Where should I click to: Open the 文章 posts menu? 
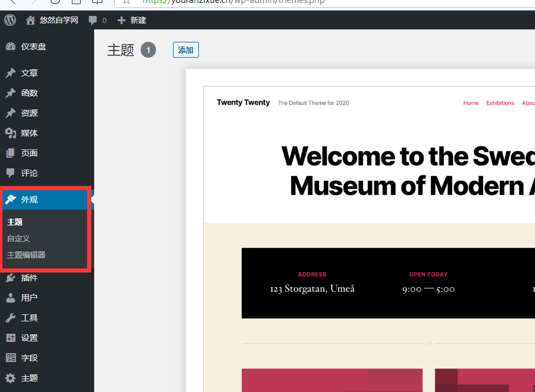click(x=29, y=73)
